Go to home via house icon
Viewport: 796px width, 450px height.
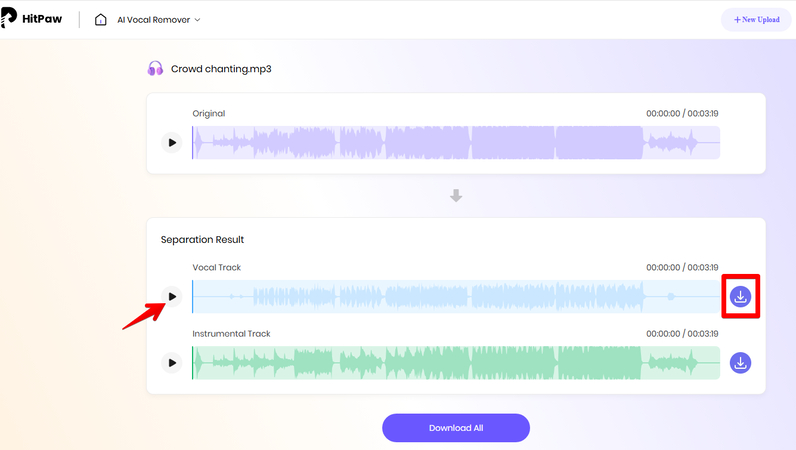coord(101,20)
